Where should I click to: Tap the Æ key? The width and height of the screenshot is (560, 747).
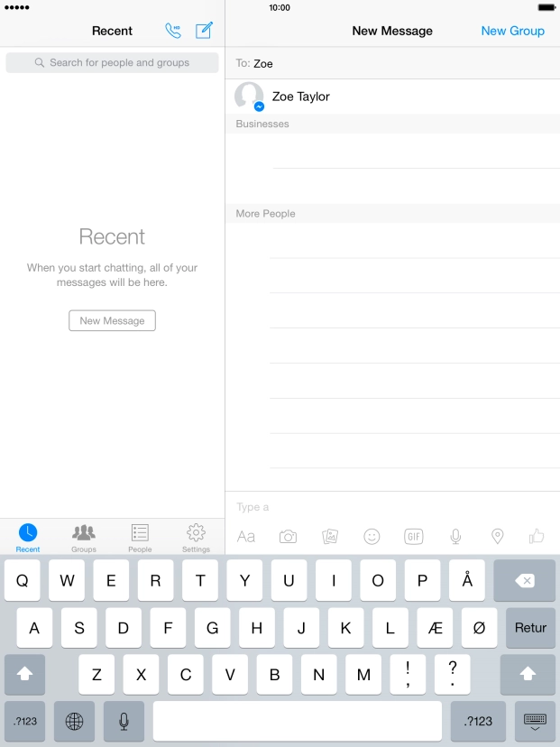point(435,627)
